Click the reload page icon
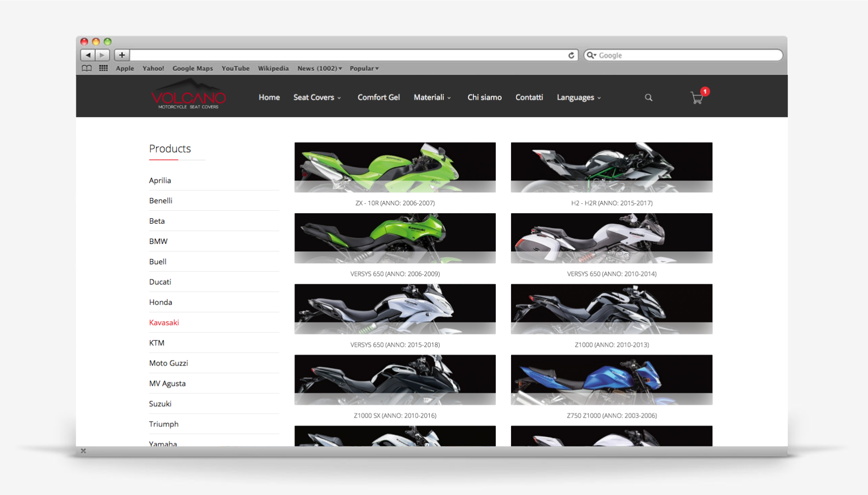Image resolution: width=868 pixels, height=495 pixels. point(571,55)
